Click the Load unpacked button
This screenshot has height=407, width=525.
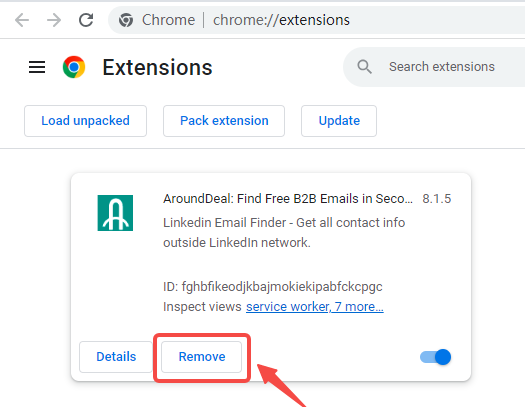[85, 121]
